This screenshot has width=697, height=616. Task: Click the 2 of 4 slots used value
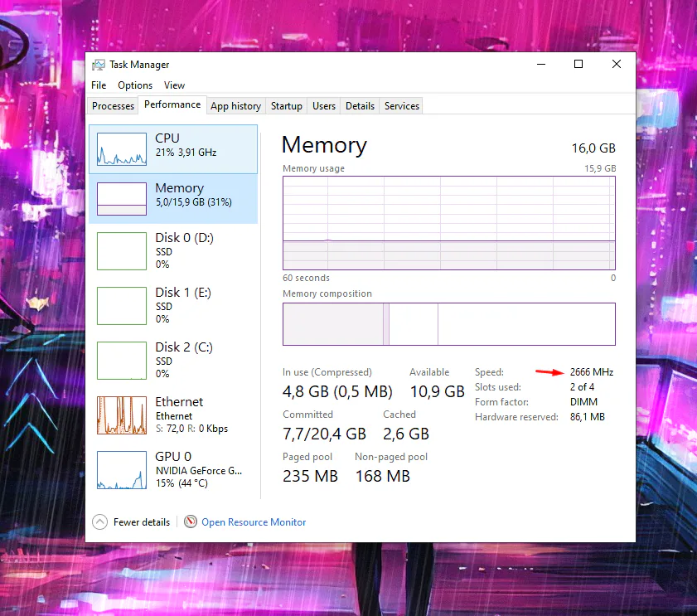coord(582,387)
